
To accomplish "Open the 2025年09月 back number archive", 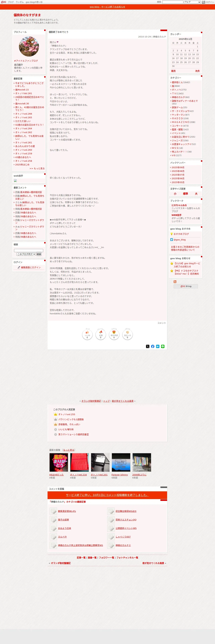I will [x=178, y=168].
